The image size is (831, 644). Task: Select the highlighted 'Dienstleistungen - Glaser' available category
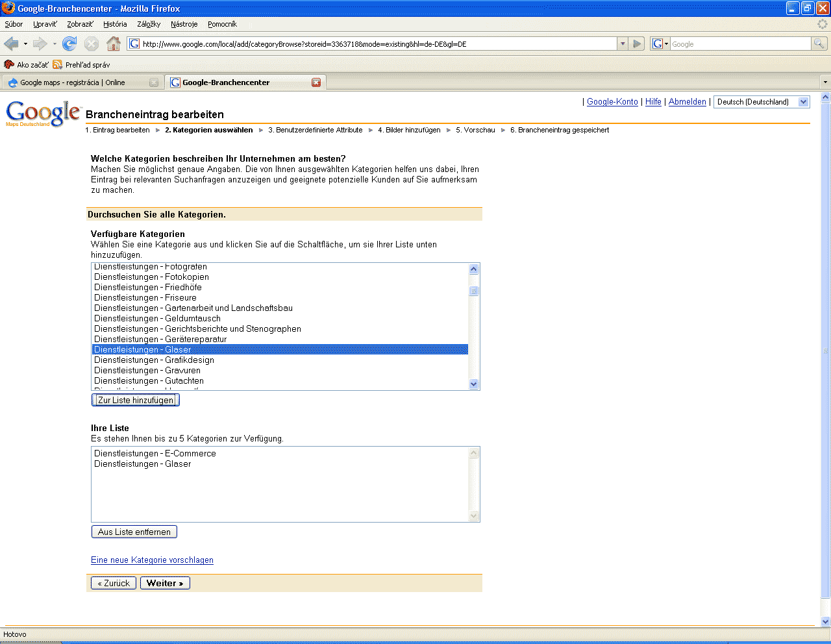[280, 349]
